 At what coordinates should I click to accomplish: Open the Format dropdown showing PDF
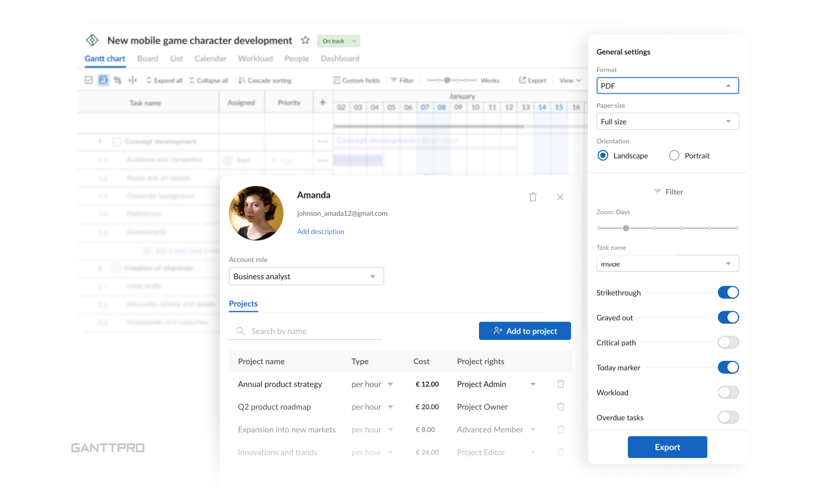click(x=667, y=85)
